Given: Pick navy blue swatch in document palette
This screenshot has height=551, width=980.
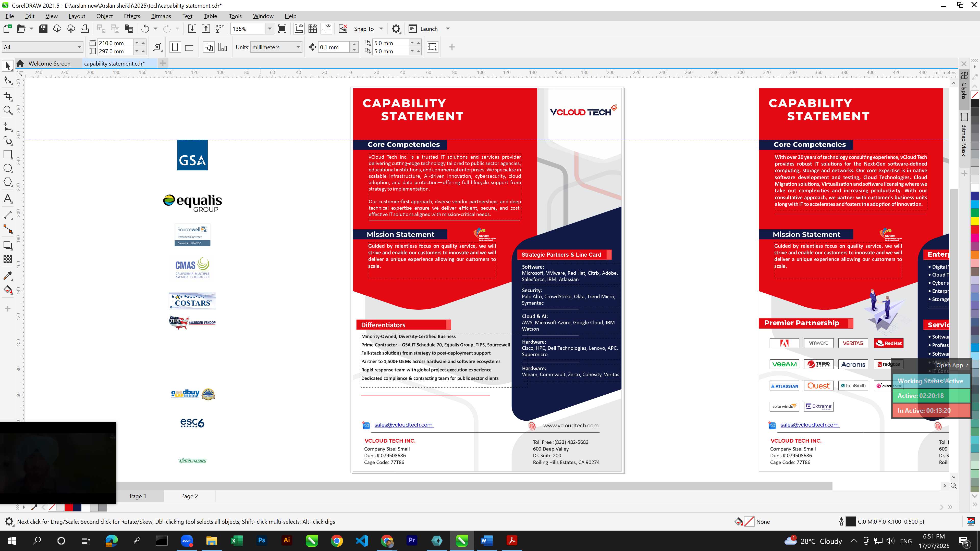Looking at the screenshot, I should point(77,507).
